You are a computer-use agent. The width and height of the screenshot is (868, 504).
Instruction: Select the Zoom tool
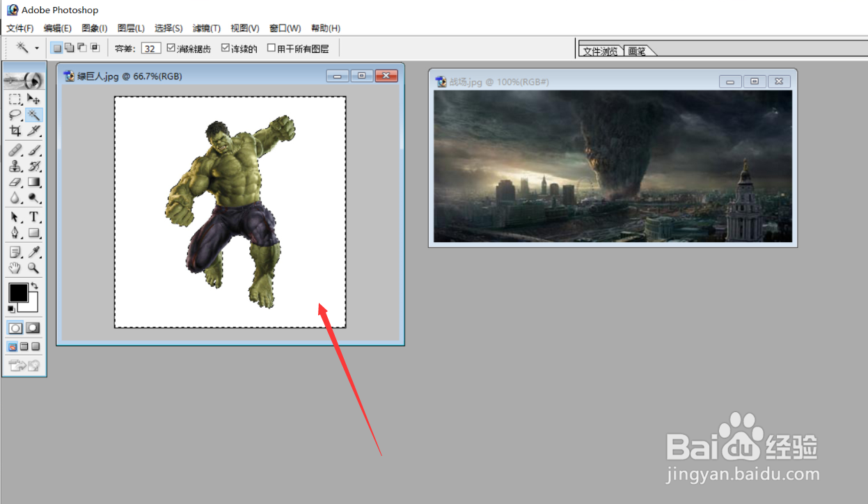pos(33,267)
